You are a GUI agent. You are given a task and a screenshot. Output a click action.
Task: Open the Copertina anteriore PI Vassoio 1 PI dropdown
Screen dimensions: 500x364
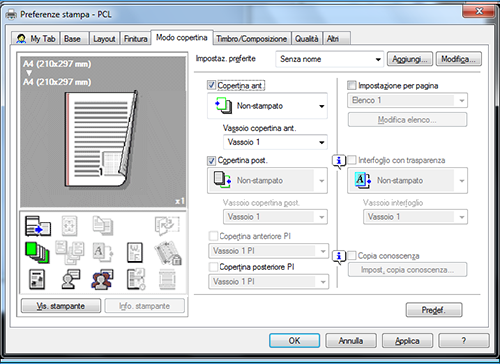pyautogui.click(x=269, y=251)
